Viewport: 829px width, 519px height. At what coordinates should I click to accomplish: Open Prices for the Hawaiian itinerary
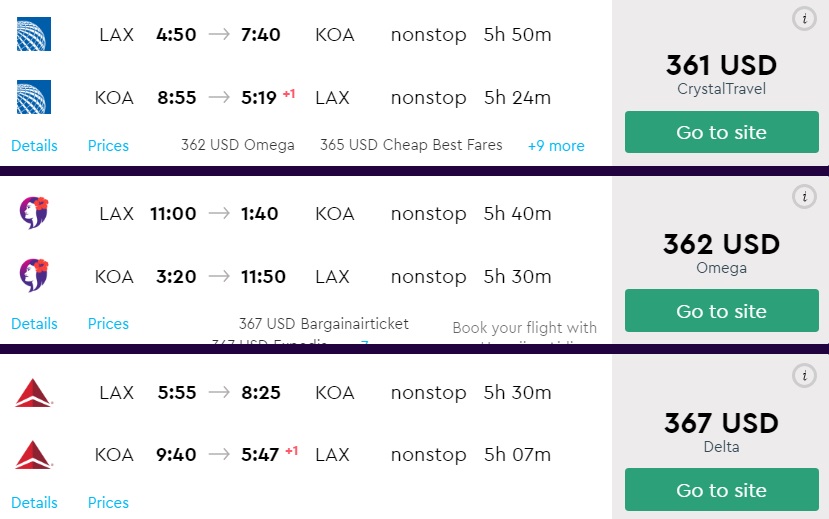pyautogui.click(x=108, y=324)
